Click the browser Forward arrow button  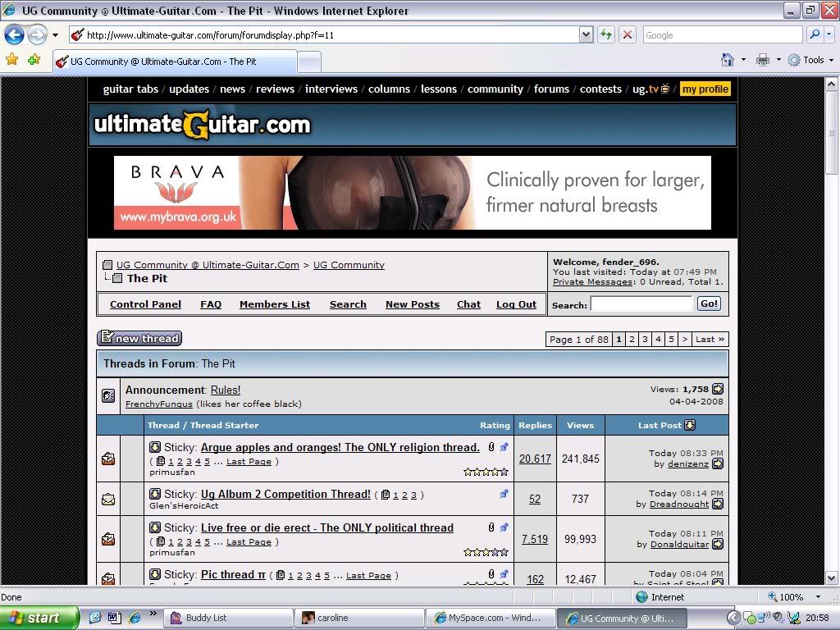37,35
